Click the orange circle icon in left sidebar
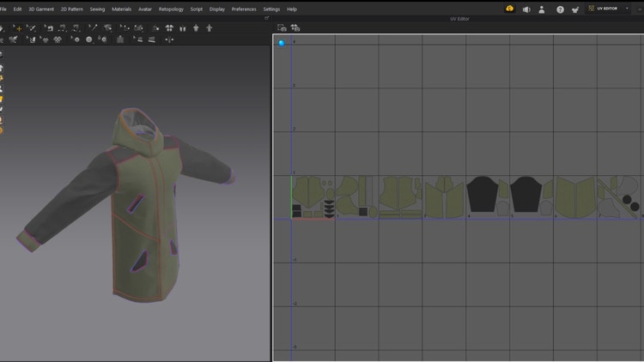This screenshot has height=362, width=644. [x=1, y=130]
